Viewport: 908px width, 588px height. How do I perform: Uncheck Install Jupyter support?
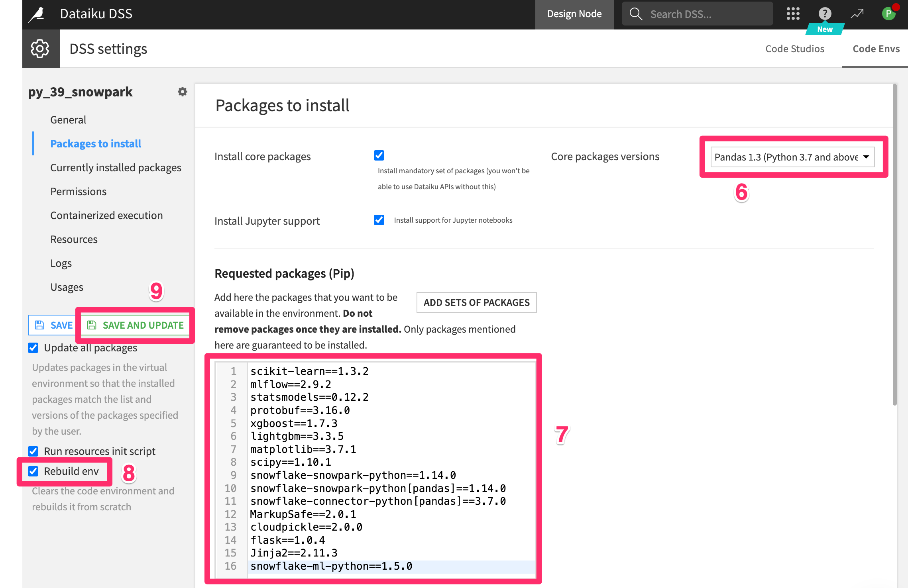point(379,220)
